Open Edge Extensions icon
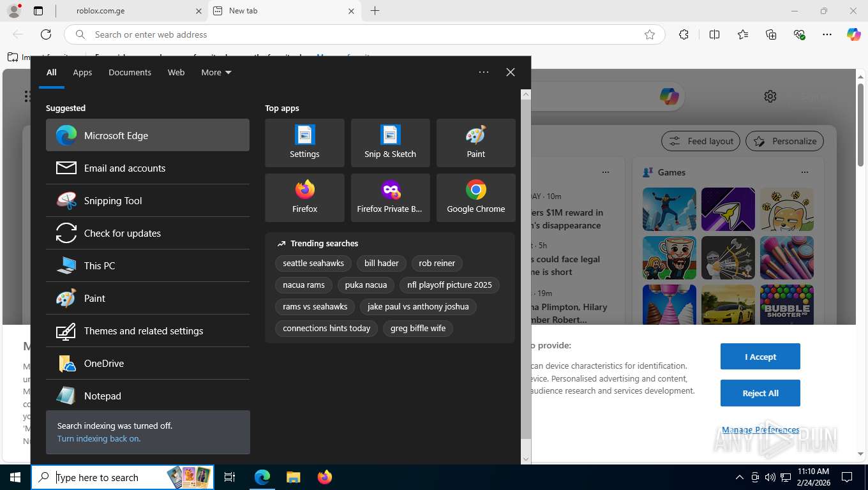 point(684,34)
